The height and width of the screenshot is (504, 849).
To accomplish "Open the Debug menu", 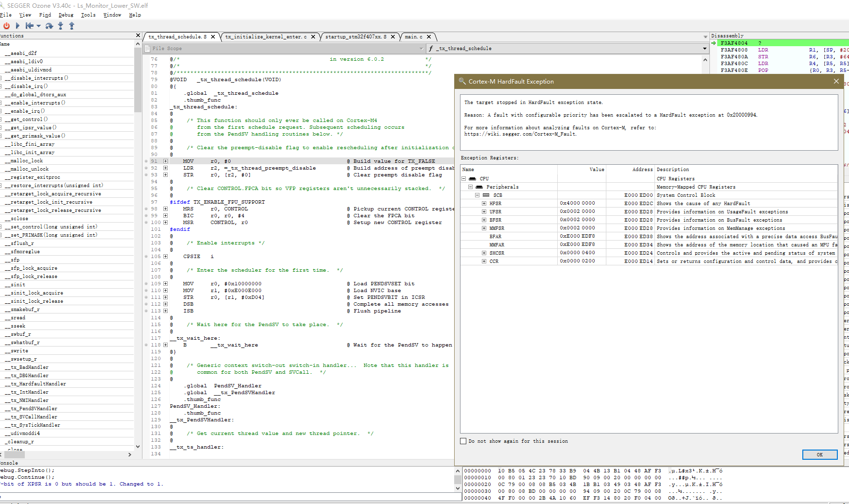I will click(66, 15).
